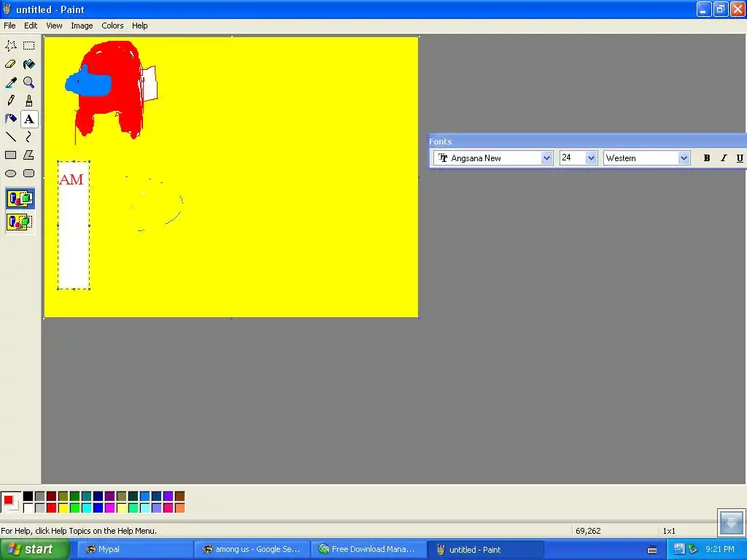
Task: Toggle Italic in Fonts toolbar
Action: [724, 158]
